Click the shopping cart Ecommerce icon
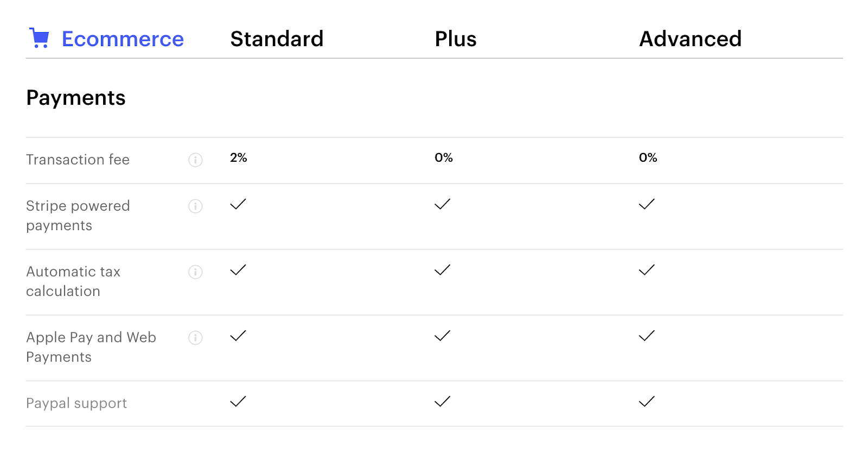Image resolution: width=868 pixels, height=456 pixels. pyautogui.click(x=39, y=39)
